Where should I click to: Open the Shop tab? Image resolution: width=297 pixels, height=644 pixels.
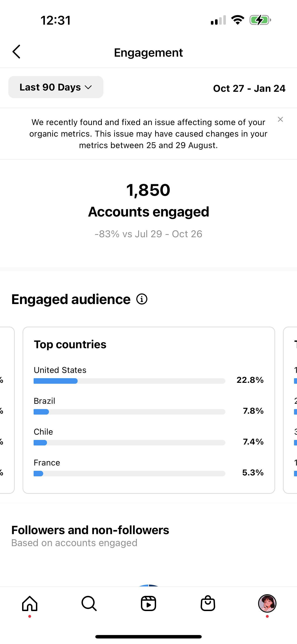[x=208, y=603]
